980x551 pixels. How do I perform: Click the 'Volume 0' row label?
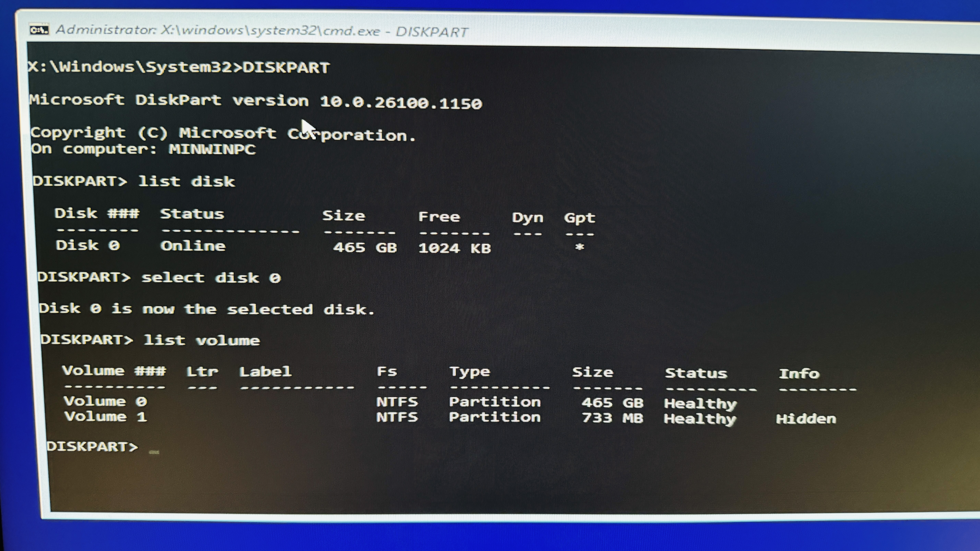coord(105,402)
